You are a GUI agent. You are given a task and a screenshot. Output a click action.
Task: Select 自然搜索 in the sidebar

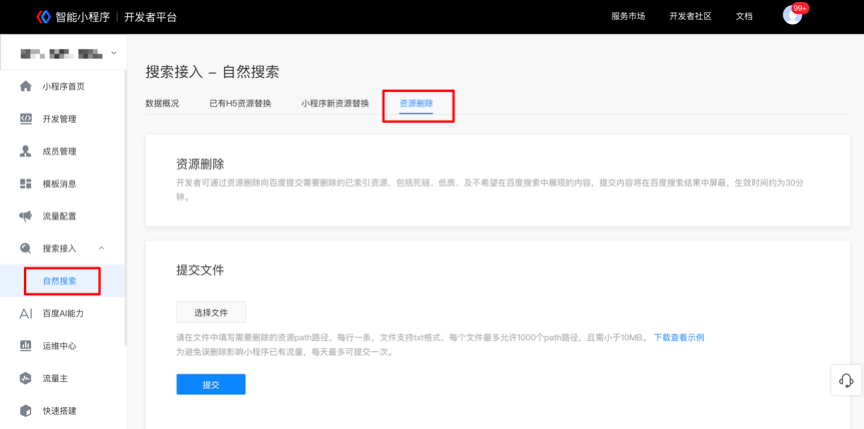pos(60,281)
